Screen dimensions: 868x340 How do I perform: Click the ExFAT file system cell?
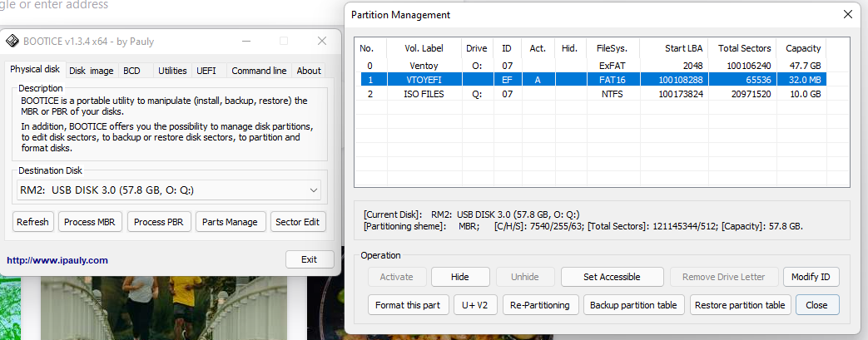[611, 66]
